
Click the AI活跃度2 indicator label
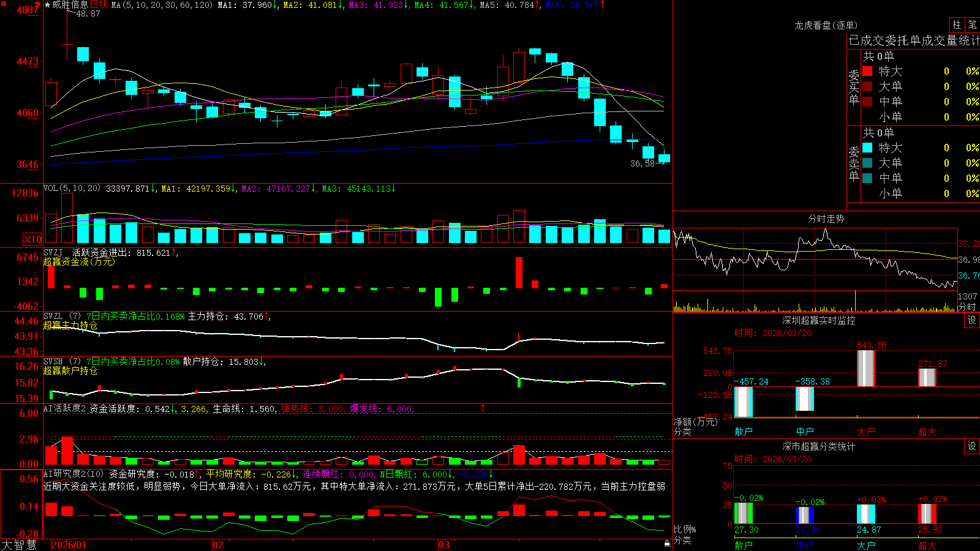[x=65, y=409]
